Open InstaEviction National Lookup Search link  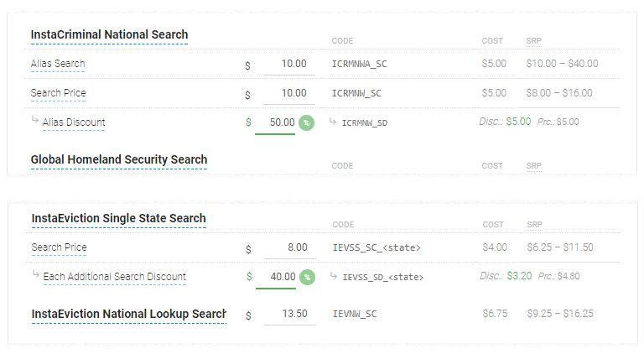coord(129,315)
